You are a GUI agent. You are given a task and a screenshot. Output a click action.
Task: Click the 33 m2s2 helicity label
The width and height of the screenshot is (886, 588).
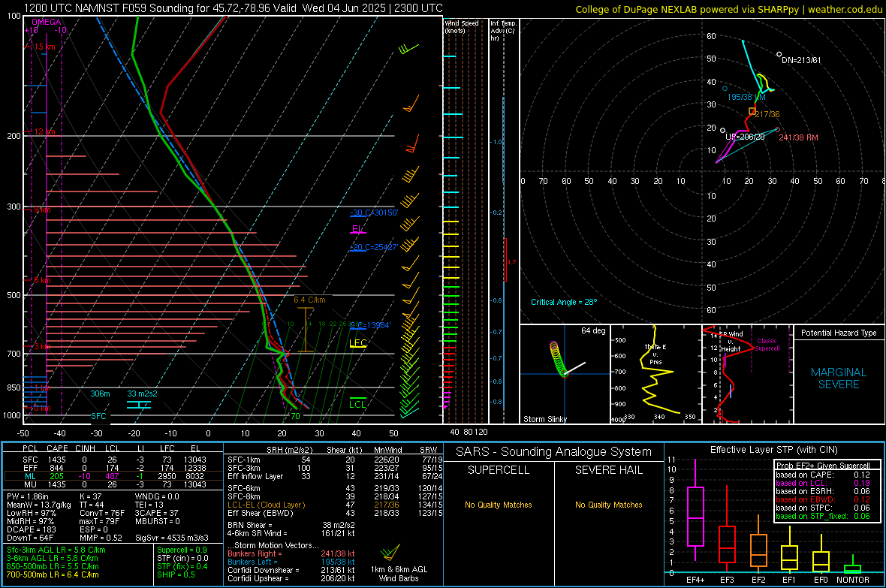[143, 394]
